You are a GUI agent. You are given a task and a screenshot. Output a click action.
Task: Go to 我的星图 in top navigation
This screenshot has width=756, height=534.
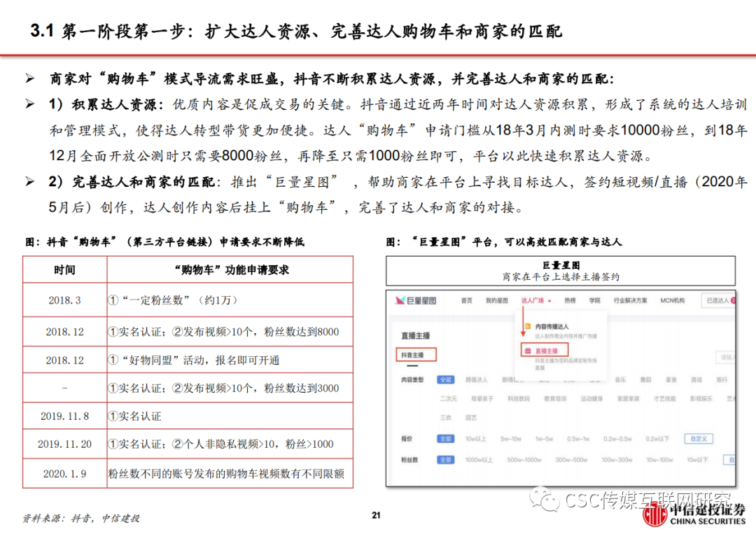pyautogui.click(x=496, y=301)
